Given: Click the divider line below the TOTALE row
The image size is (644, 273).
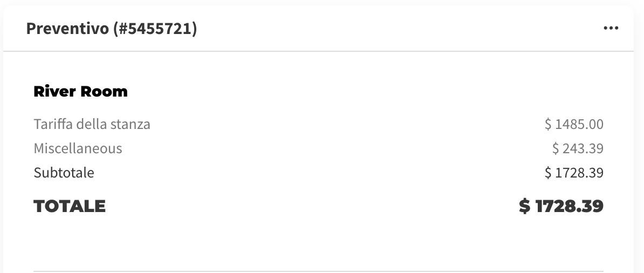Looking at the screenshot, I should [x=318, y=271].
